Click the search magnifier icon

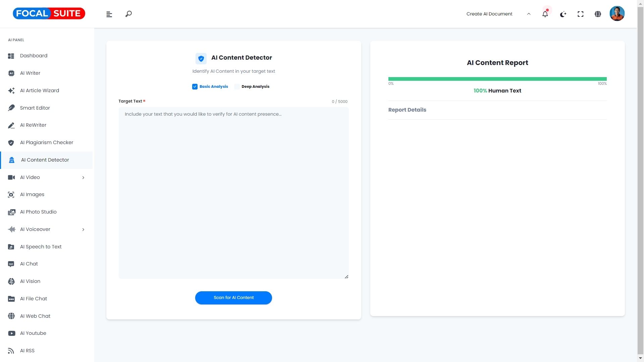click(128, 14)
